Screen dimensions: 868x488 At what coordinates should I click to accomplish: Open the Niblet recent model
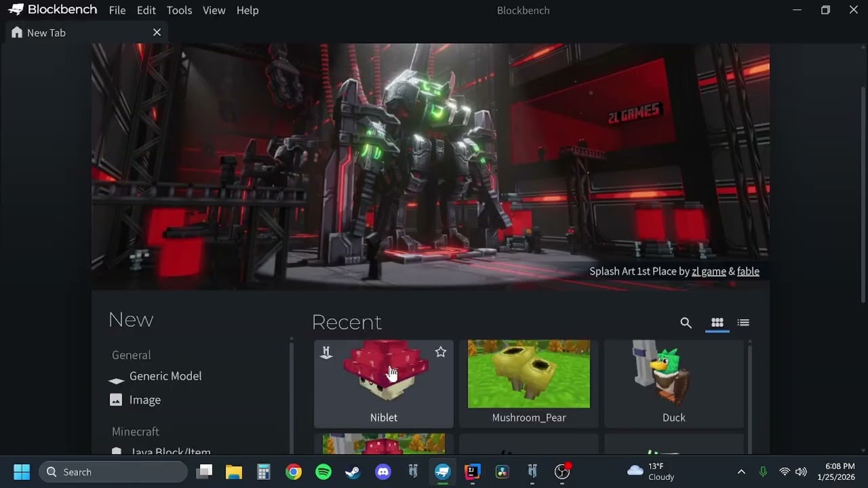[x=384, y=384]
